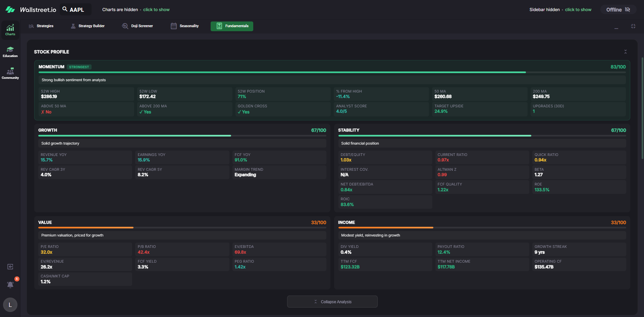Open the Strategy Builder tab
The image size is (644, 317).
88,26
